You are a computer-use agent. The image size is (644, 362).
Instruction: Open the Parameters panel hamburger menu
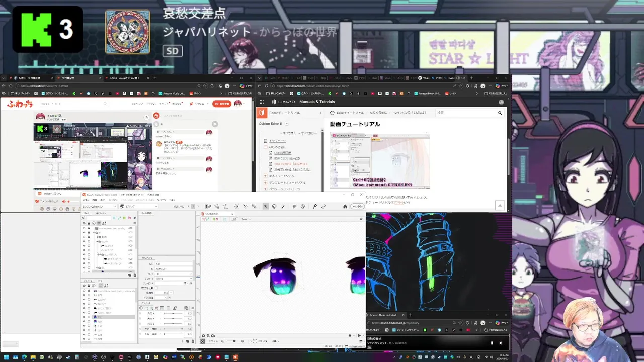click(193, 308)
